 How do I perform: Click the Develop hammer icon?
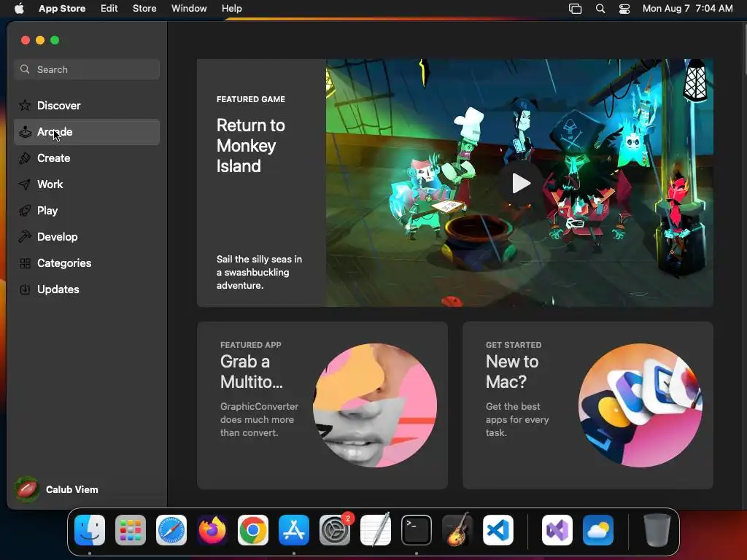tap(25, 237)
